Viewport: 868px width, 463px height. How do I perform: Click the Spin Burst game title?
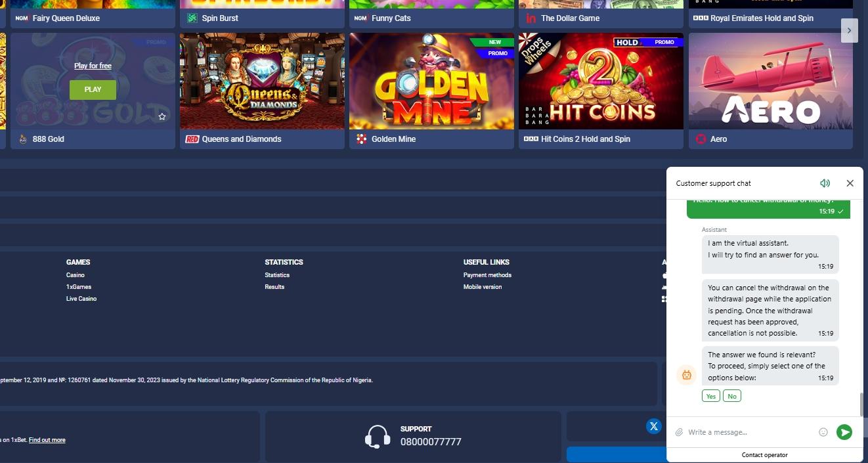pos(220,18)
